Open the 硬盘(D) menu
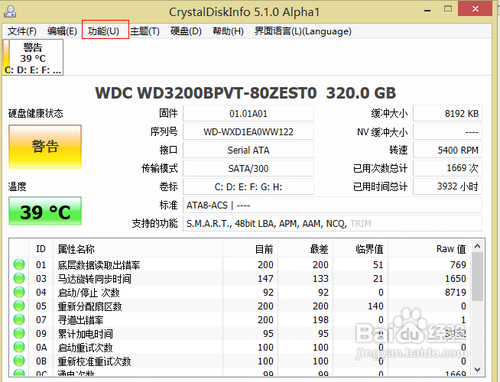This screenshot has width=500, height=382. (x=186, y=31)
